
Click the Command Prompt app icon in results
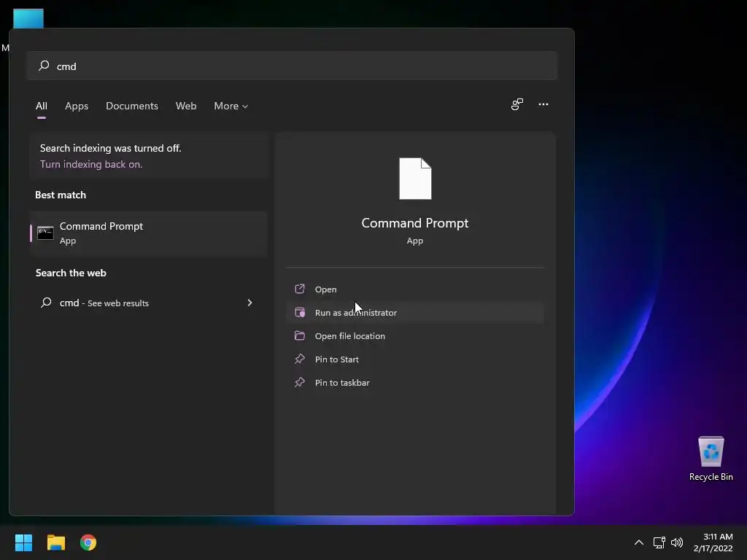tap(45, 233)
